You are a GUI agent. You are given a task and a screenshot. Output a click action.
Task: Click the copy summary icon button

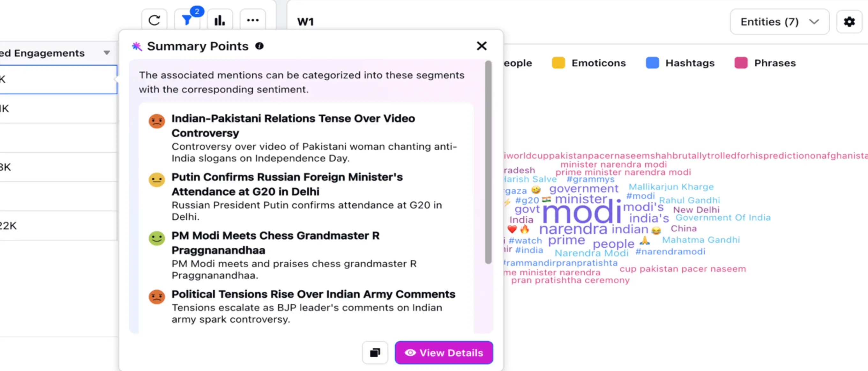(x=375, y=353)
